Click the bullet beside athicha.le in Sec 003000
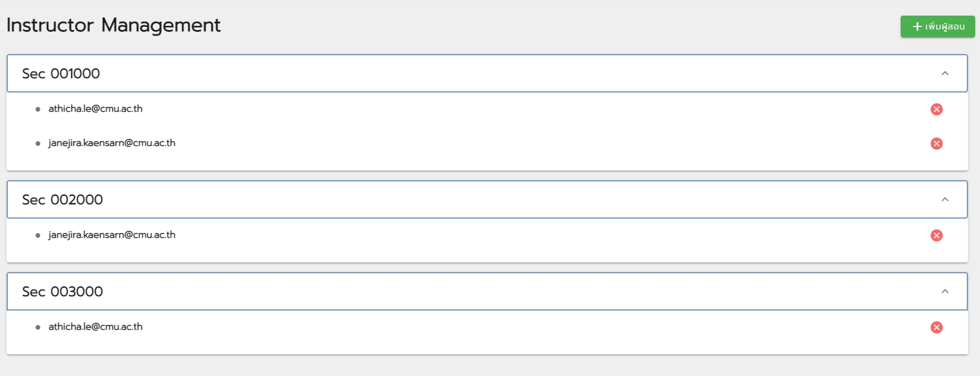The height and width of the screenshot is (376, 980). pos(38,327)
